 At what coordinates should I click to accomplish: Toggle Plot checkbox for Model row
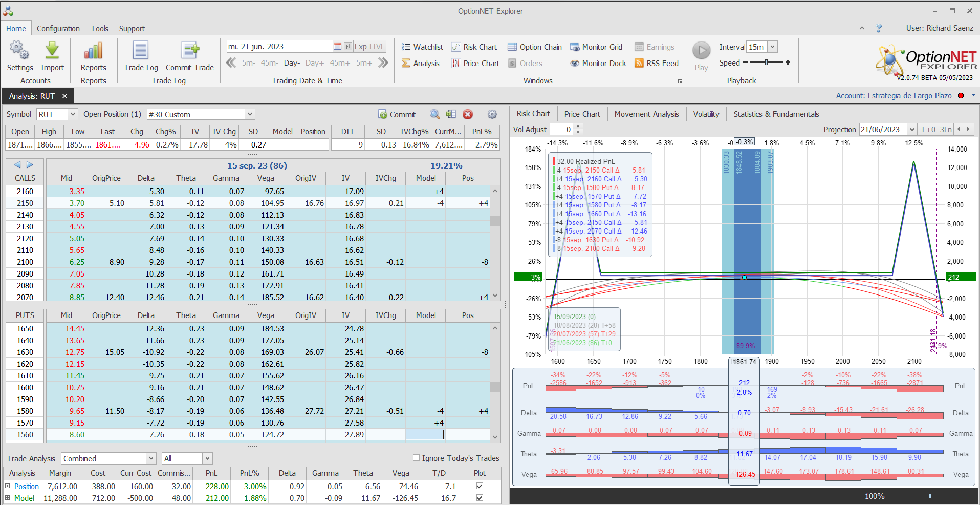click(480, 498)
